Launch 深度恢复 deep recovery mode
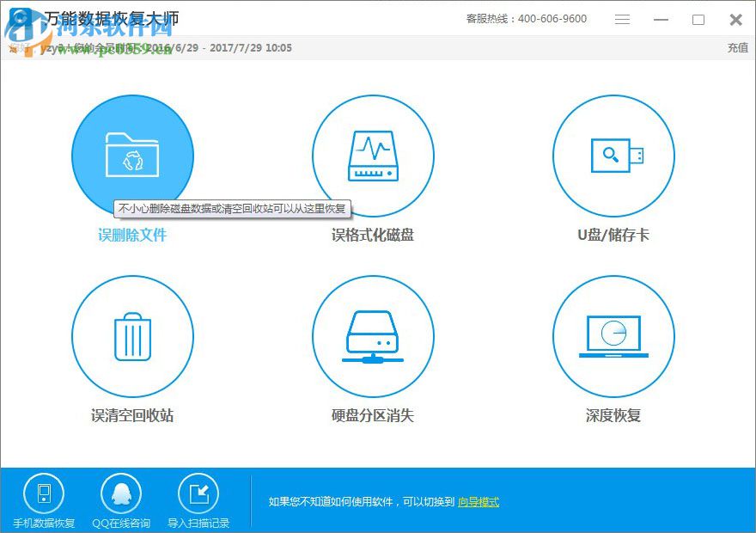 (613, 337)
